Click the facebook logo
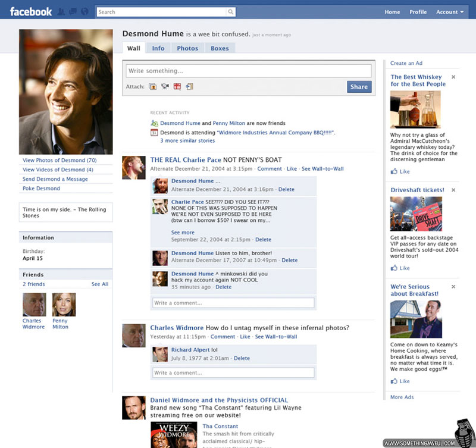 pos(31,12)
